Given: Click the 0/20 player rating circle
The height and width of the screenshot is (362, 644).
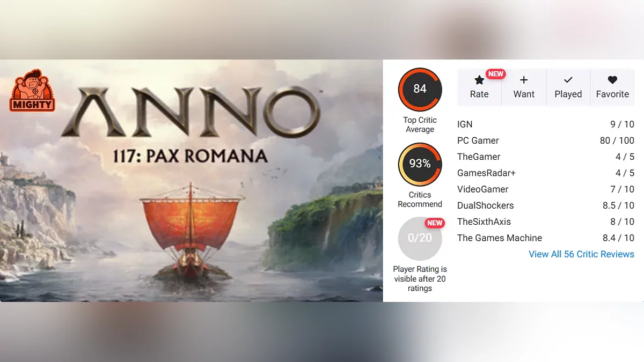Looking at the screenshot, I should pos(420,238).
